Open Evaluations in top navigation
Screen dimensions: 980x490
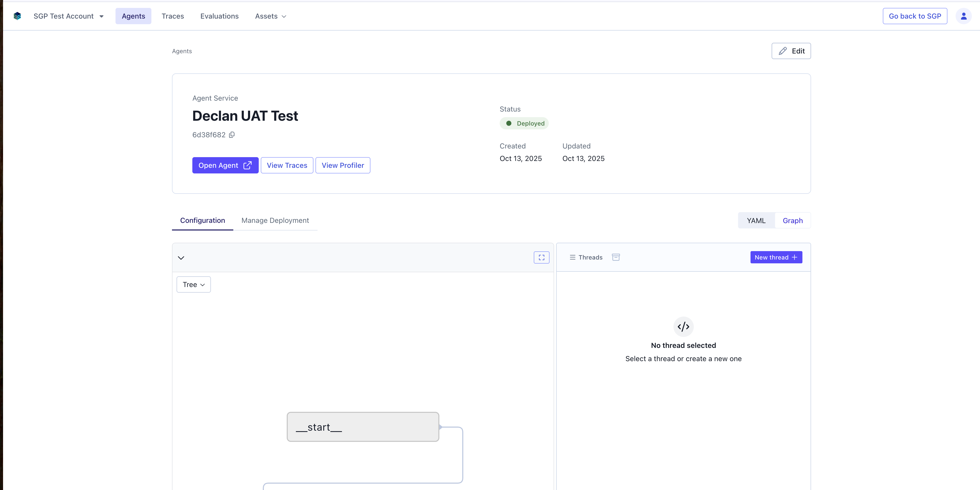coord(219,16)
